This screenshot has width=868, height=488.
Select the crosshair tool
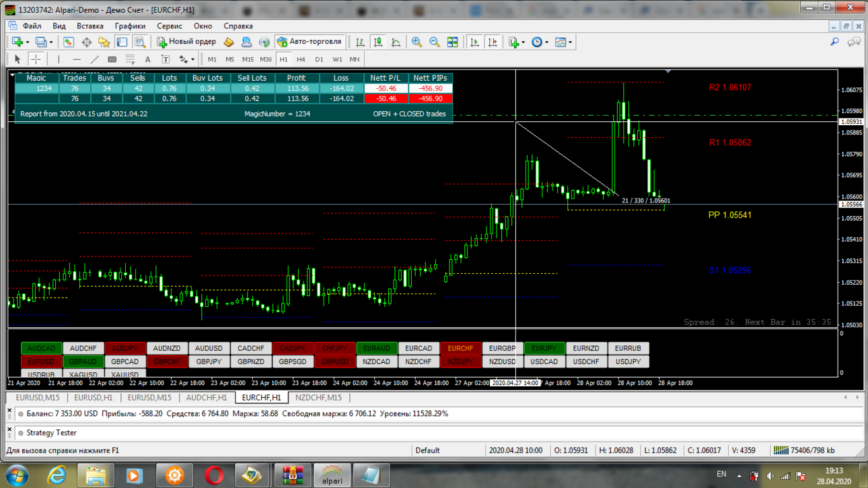coord(36,59)
